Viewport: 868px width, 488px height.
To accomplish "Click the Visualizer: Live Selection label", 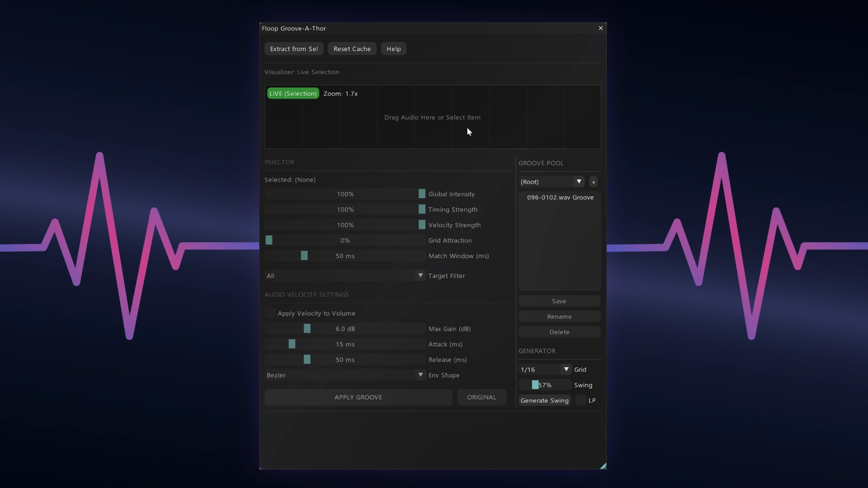I will pos(302,72).
